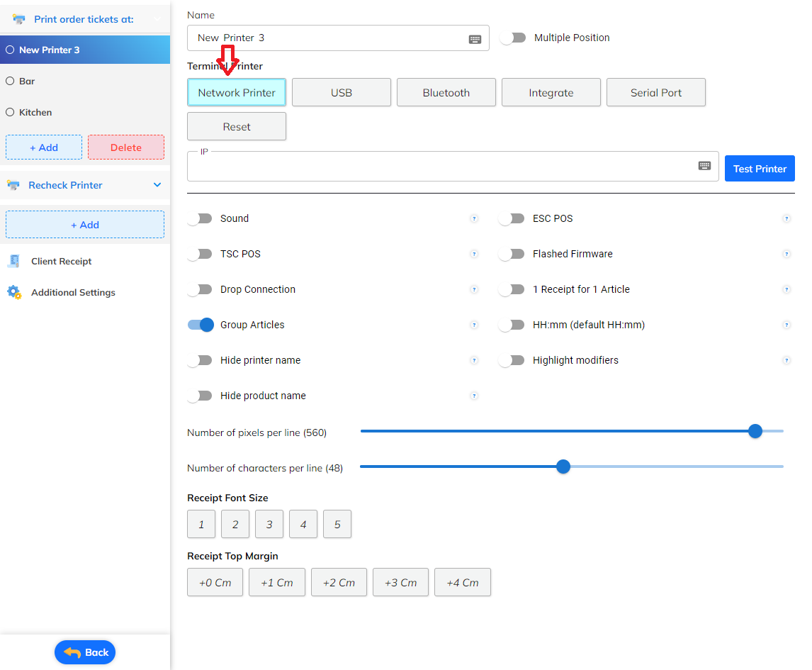Open on-screen keyboard in IP field
This screenshot has width=812, height=670.
click(x=704, y=166)
